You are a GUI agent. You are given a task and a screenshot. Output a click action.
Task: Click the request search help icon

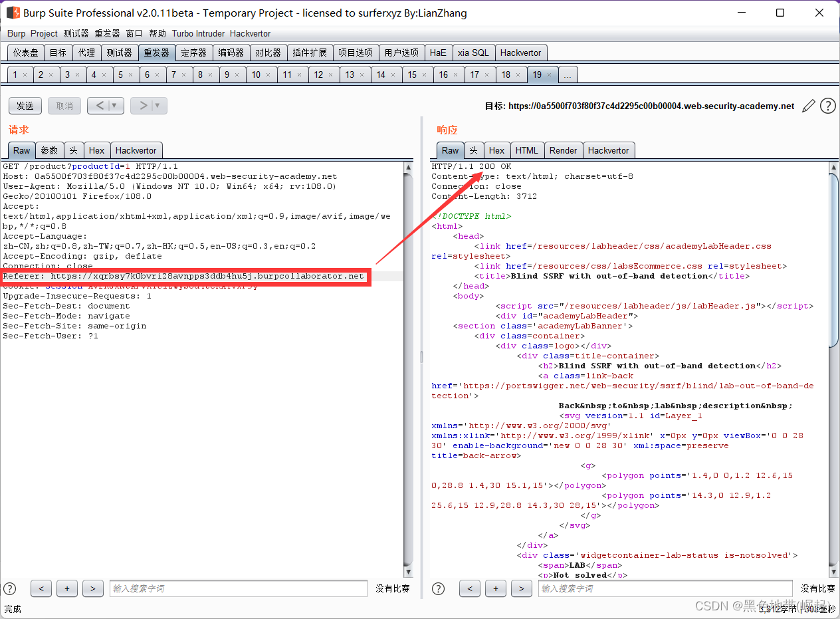[x=10, y=588]
